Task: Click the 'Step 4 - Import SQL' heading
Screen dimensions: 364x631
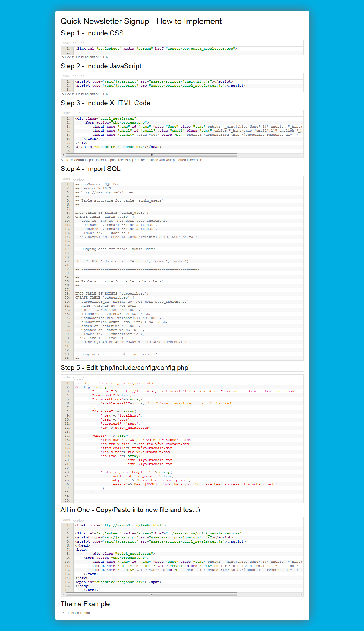Action: tap(90, 169)
